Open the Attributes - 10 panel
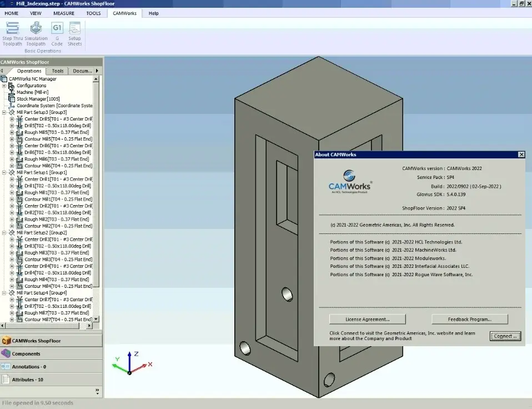This screenshot has height=409, width=532. coord(51,380)
